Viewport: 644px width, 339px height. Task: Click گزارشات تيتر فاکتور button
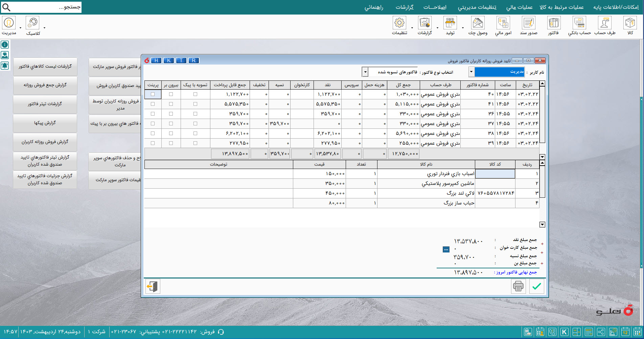coord(45,104)
